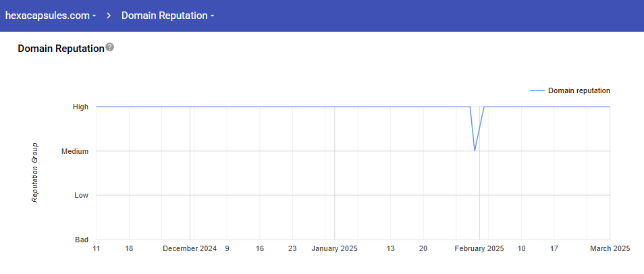Open the Domain Reputation help icon
644x274 pixels.
[110, 48]
